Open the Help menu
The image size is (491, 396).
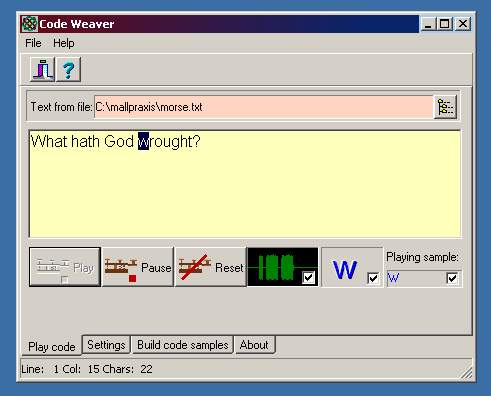click(64, 43)
